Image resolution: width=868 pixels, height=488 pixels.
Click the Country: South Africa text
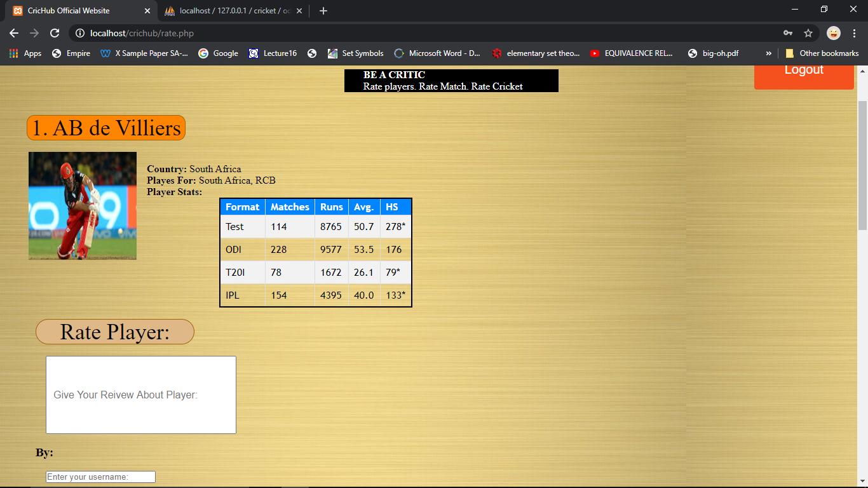194,169
